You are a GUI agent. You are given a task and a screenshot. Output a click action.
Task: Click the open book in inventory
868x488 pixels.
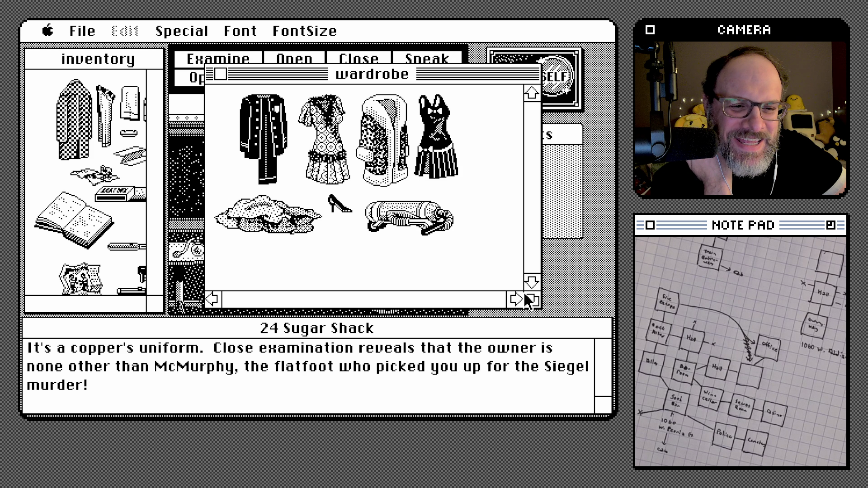[73, 220]
